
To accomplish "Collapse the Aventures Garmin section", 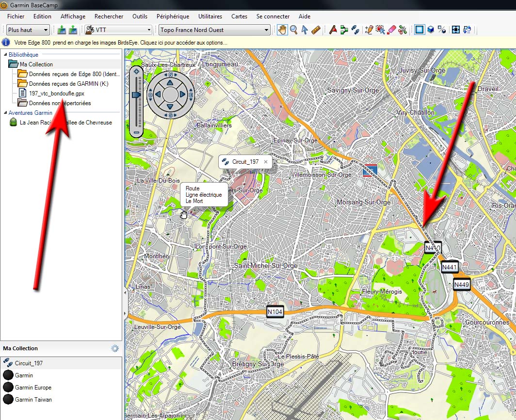I will pyautogui.click(x=5, y=112).
